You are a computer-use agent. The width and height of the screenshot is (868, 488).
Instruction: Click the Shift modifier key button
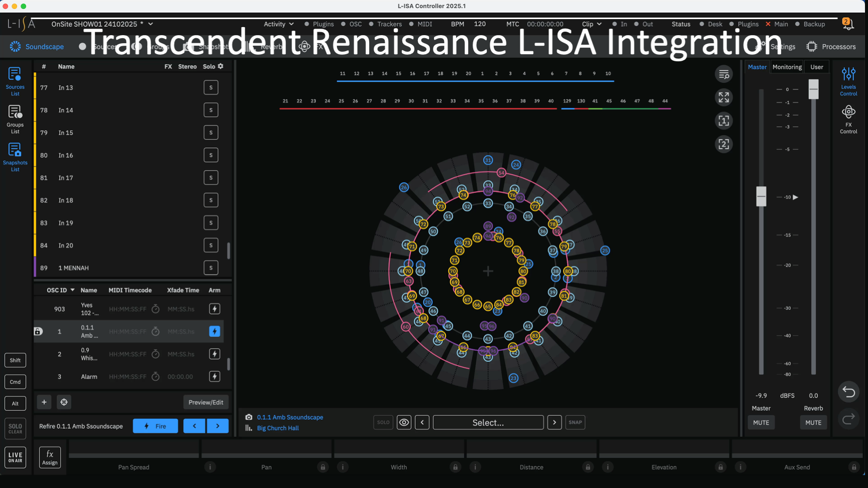click(x=15, y=360)
